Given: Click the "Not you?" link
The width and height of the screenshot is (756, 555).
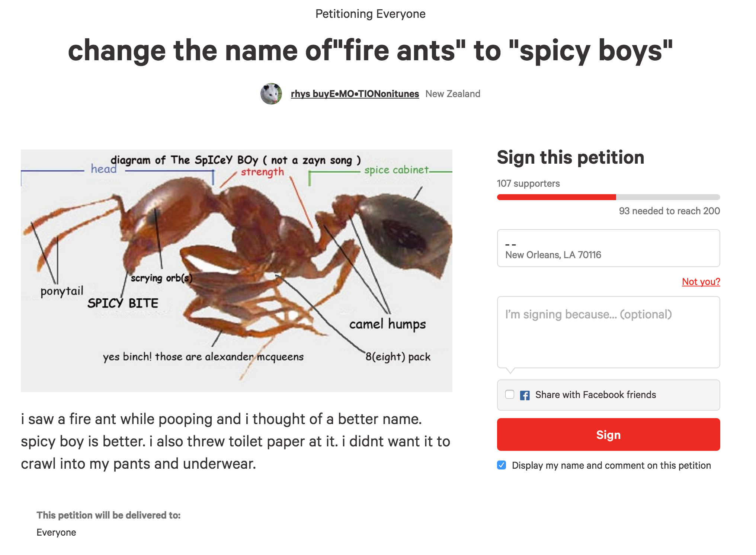Looking at the screenshot, I should [x=701, y=282].
